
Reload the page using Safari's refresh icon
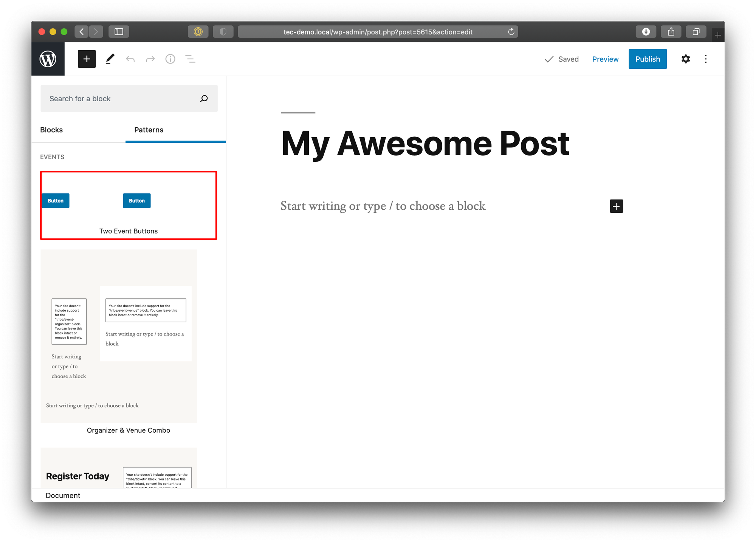click(511, 32)
